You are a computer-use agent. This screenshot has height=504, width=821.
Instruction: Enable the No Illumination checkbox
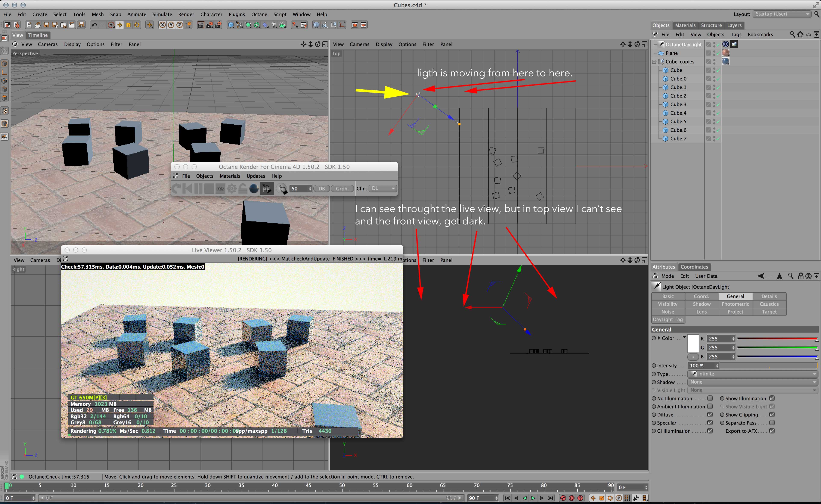click(x=710, y=398)
